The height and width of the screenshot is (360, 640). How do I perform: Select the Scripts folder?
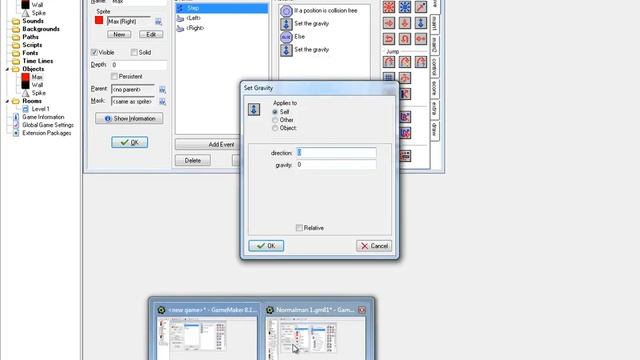pyautogui.click(x=32, y=45)
